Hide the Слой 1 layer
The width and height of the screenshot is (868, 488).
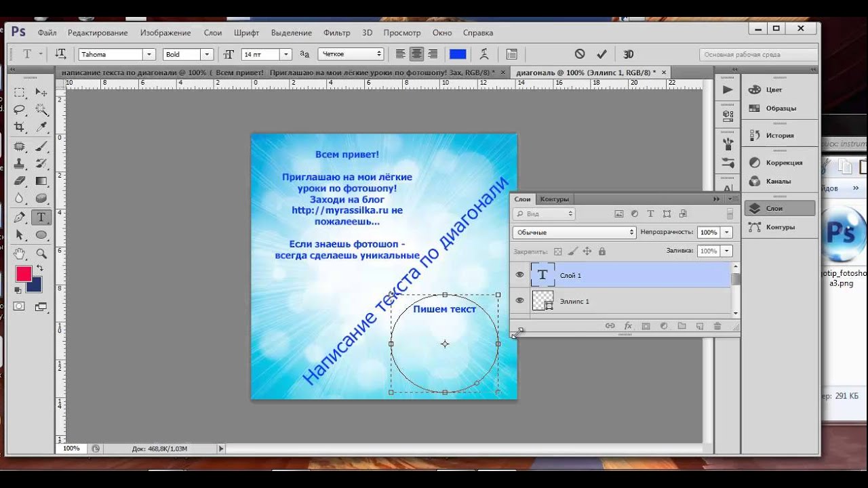click(519, 275)
